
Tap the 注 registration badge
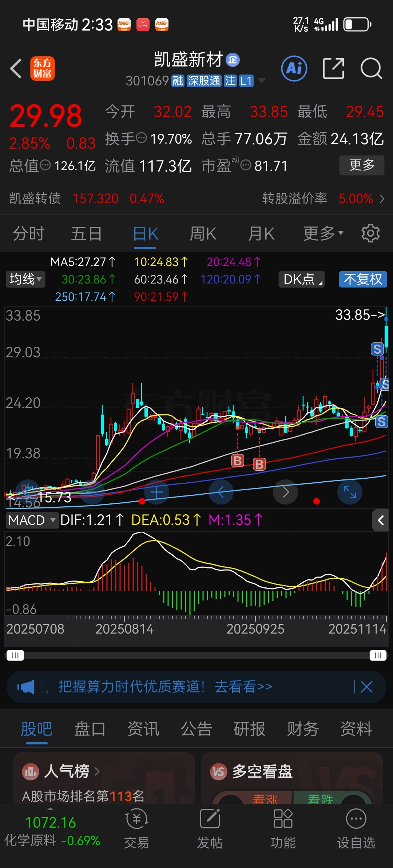[x=230, y=81]
